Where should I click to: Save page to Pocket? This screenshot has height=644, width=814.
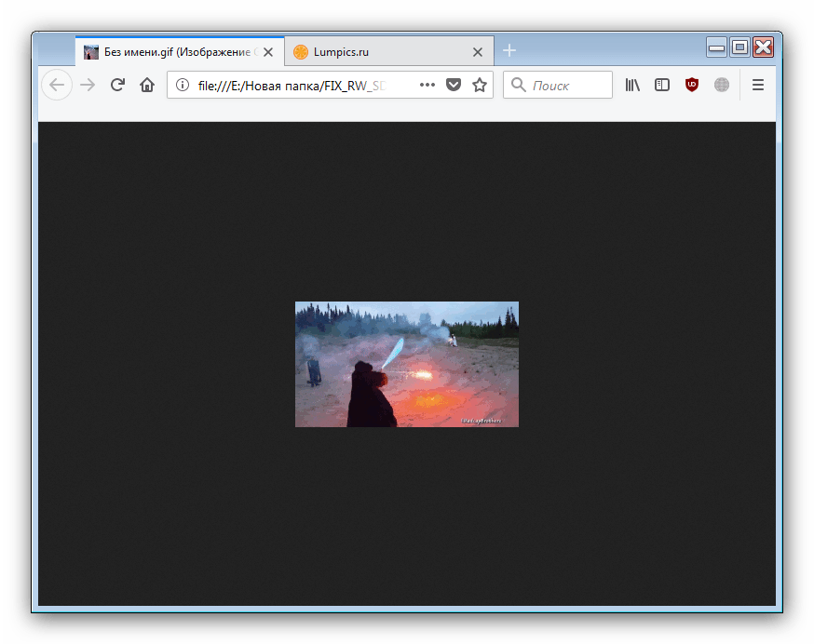[454, 85]
